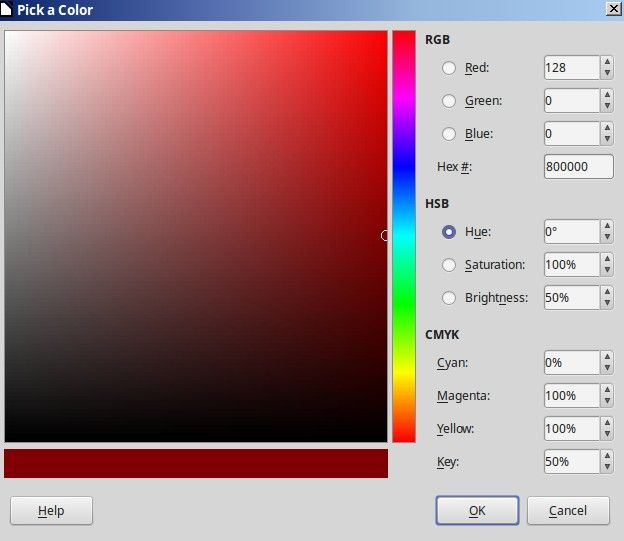Click the Red value field showing 128

pos(571,68)
